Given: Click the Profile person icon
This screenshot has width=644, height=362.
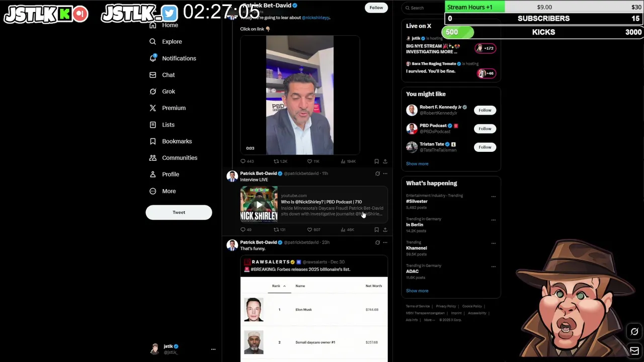Looking at the screenshot, I should pyautogui.click(x=153, y=174).
